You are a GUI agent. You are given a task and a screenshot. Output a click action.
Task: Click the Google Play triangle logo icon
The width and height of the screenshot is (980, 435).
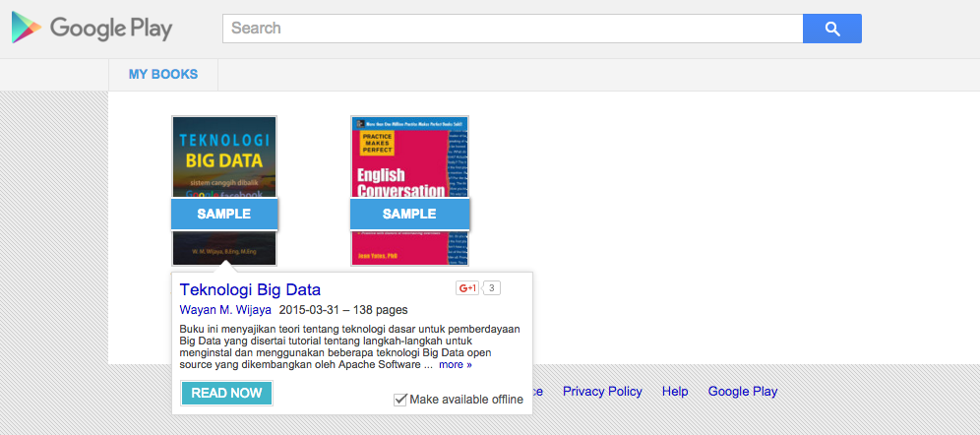click(27, 28)
